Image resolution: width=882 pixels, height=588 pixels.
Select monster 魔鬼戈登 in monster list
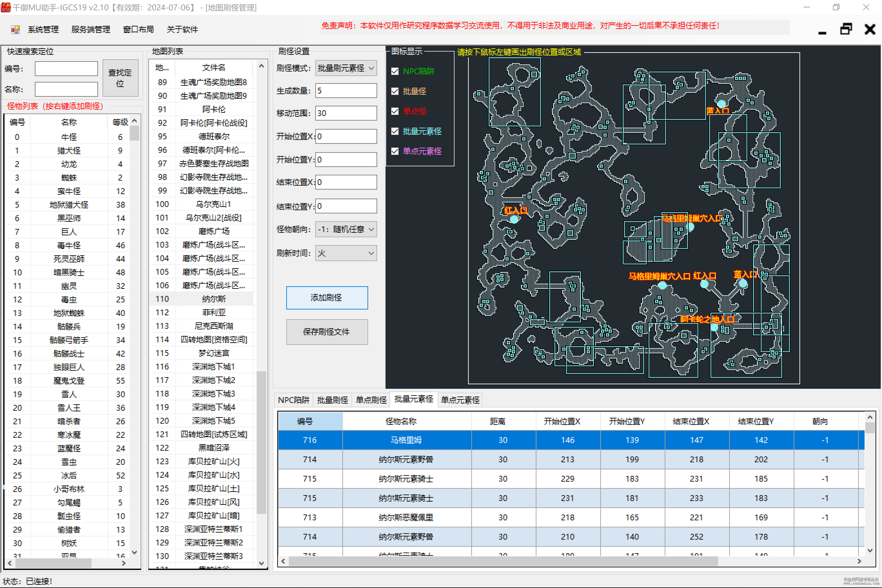(67, 381)
